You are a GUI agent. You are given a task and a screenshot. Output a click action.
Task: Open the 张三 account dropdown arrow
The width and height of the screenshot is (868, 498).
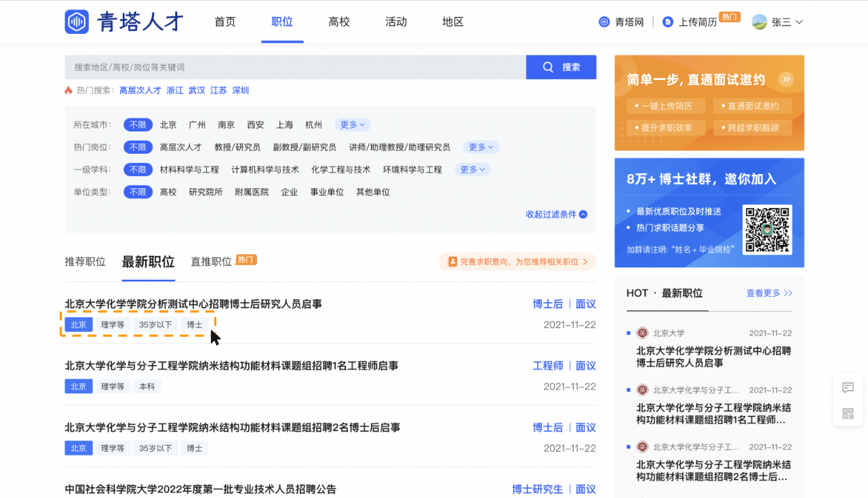click(799, 22)
